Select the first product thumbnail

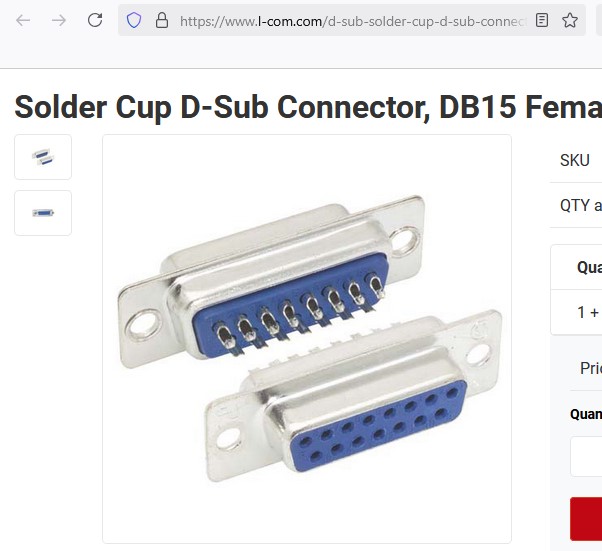coord(43,157)
